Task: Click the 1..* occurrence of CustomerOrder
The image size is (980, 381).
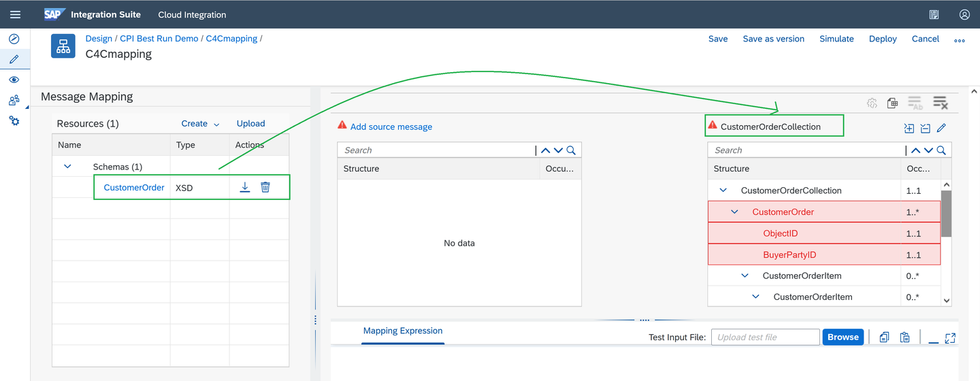Action: [x=913, y=212]
